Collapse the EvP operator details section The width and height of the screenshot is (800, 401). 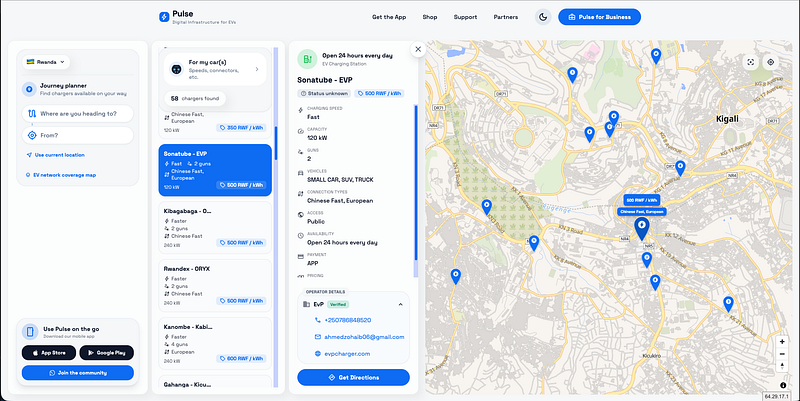pos(401,305)
